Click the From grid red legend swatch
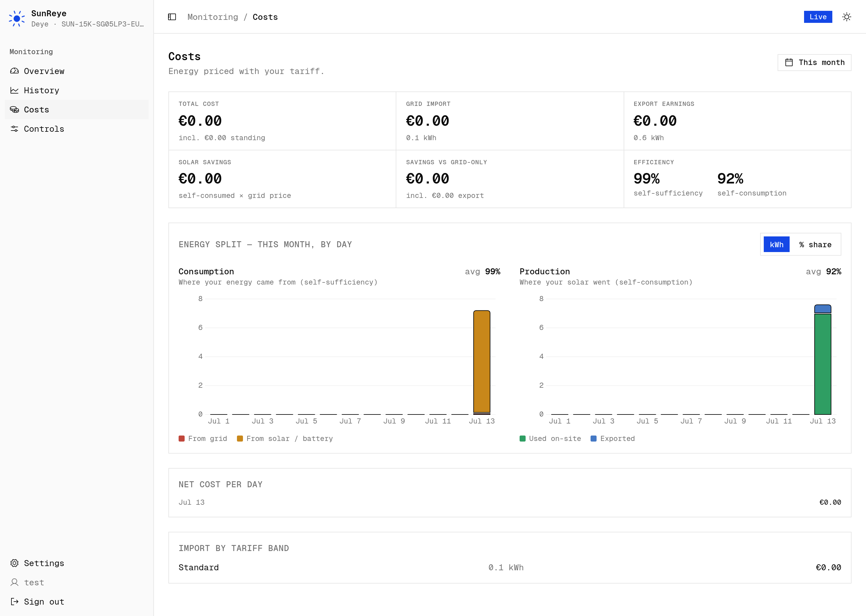 click(x=182, y=439)
